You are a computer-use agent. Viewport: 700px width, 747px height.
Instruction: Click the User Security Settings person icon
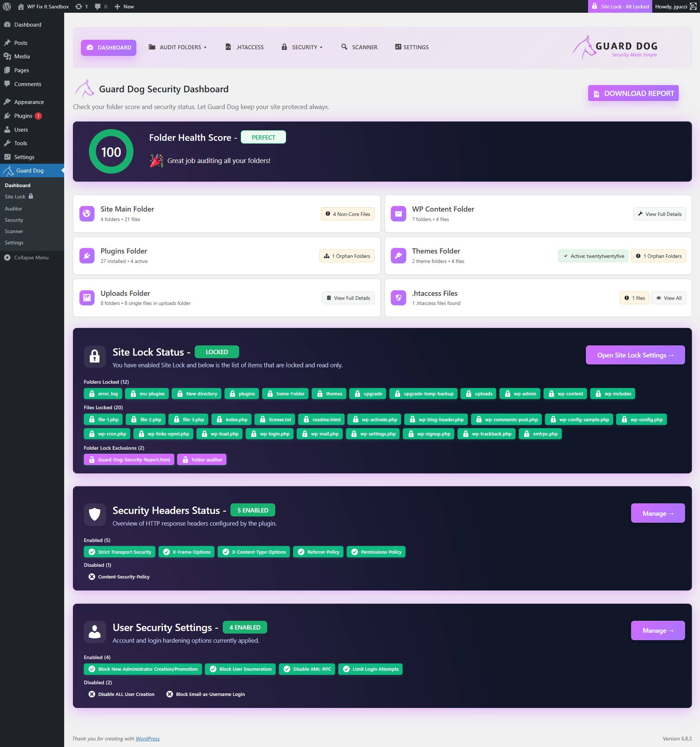pyautogui.click(x=95, y=631)
